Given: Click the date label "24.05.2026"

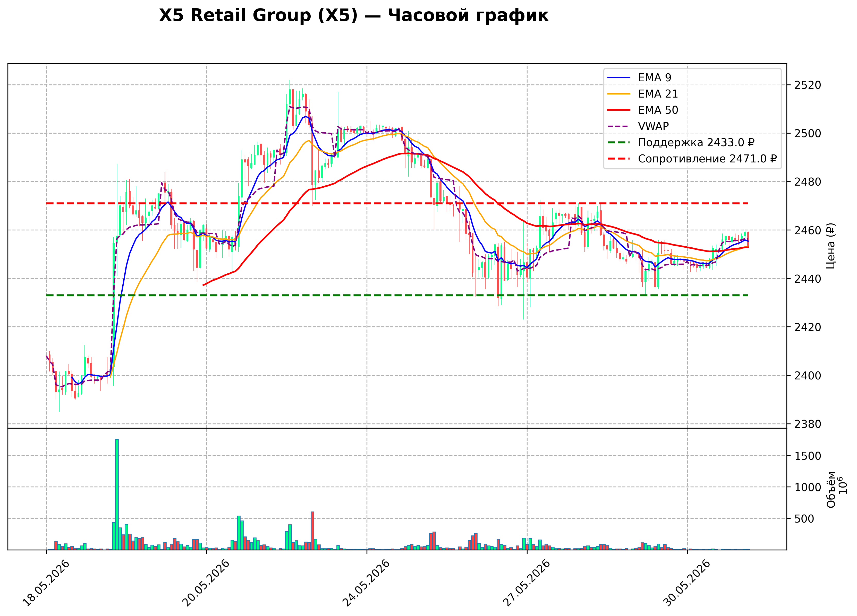Looking at the screenshot, I should pos(366,583).
